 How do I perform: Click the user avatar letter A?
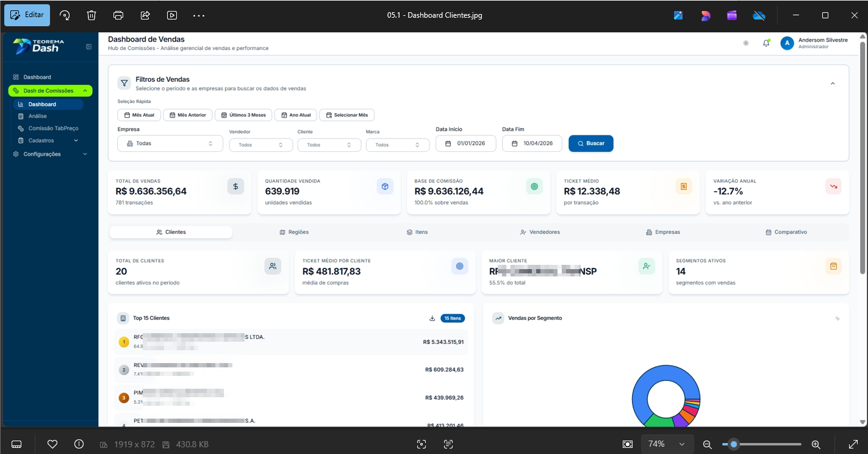point(787,43)
